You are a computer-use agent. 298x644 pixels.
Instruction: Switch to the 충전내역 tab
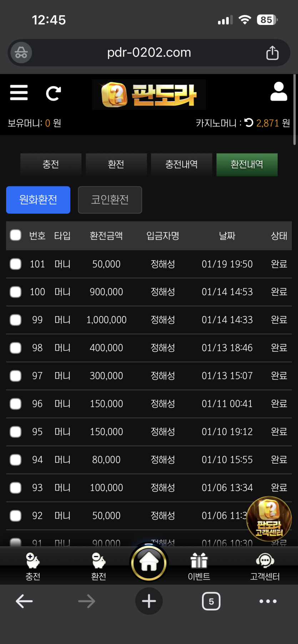[181, 164]
